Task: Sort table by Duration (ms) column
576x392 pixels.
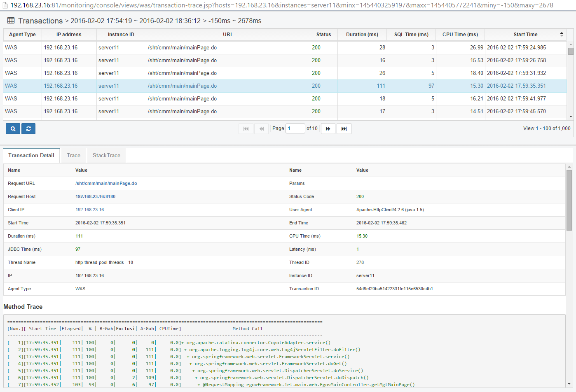Action: [362, 35]
